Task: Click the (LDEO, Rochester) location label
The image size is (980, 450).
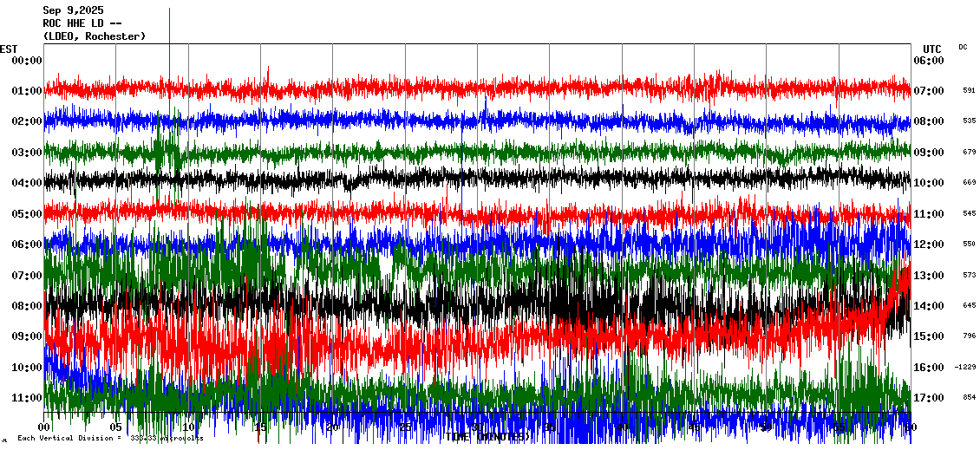Action: 95,36
